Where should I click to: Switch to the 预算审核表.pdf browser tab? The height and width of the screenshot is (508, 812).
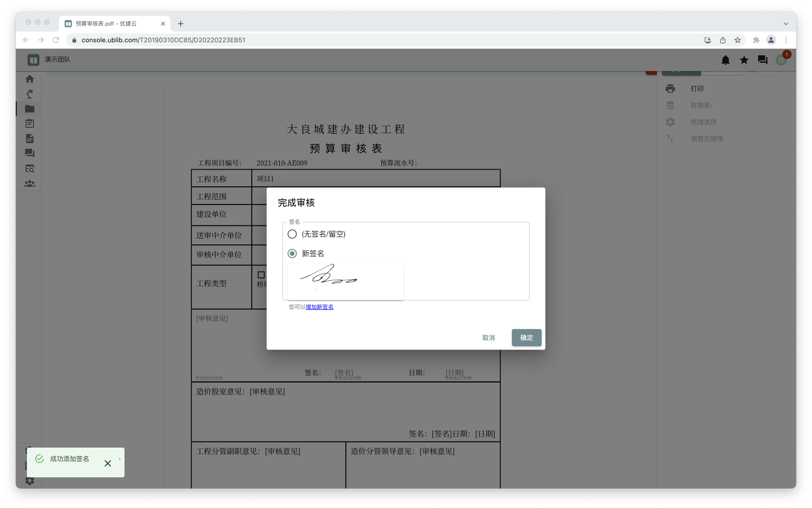coord(111,24)
